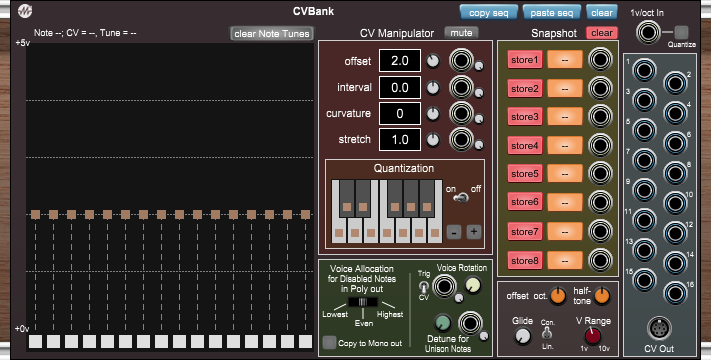
Task: Click the store5 button
Action: (525, 174)
